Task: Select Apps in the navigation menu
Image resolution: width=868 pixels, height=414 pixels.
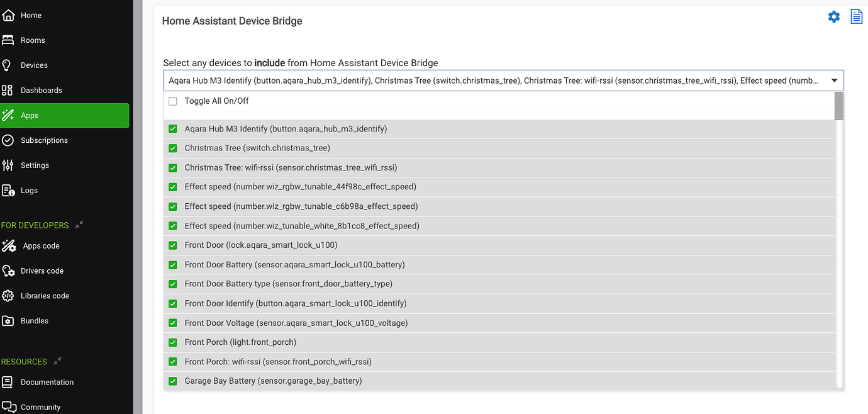Action: click(28, 115)
